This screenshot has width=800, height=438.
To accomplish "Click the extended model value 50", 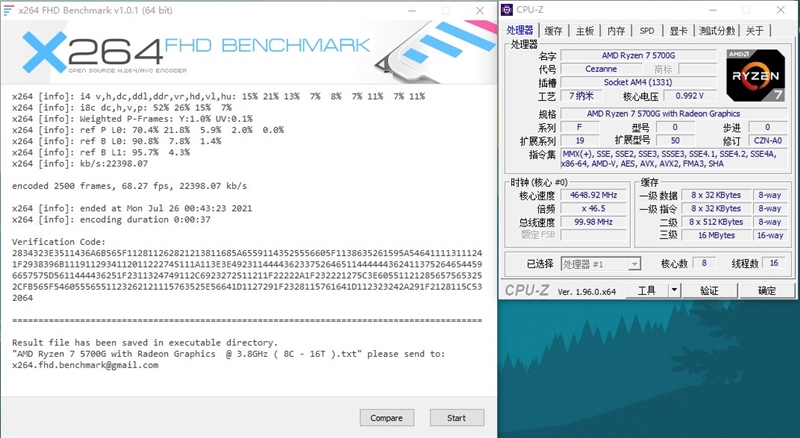I will click(675, 140).
